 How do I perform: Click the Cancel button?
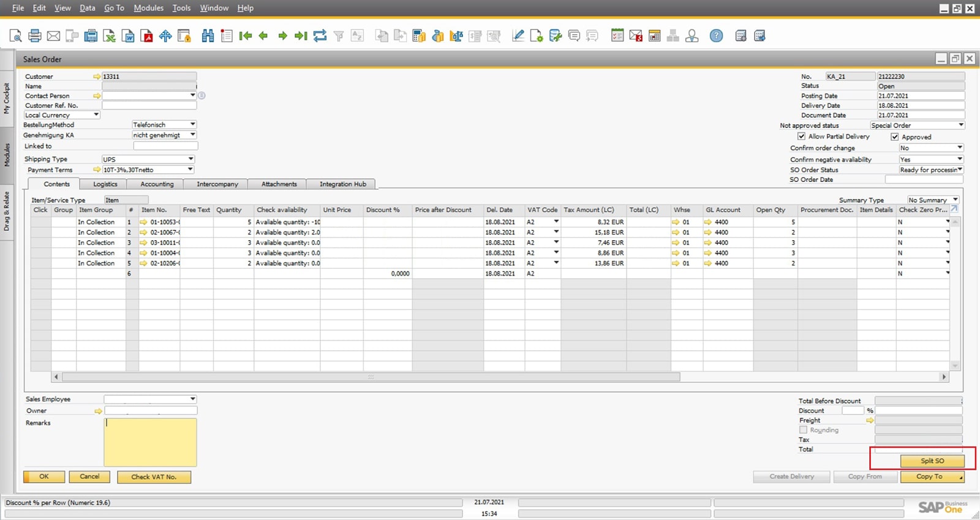[x=89, y=477]
